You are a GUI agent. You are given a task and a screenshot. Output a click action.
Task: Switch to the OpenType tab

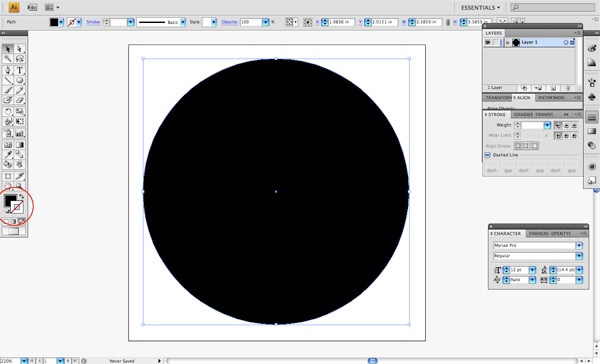(x=561, y=233)
